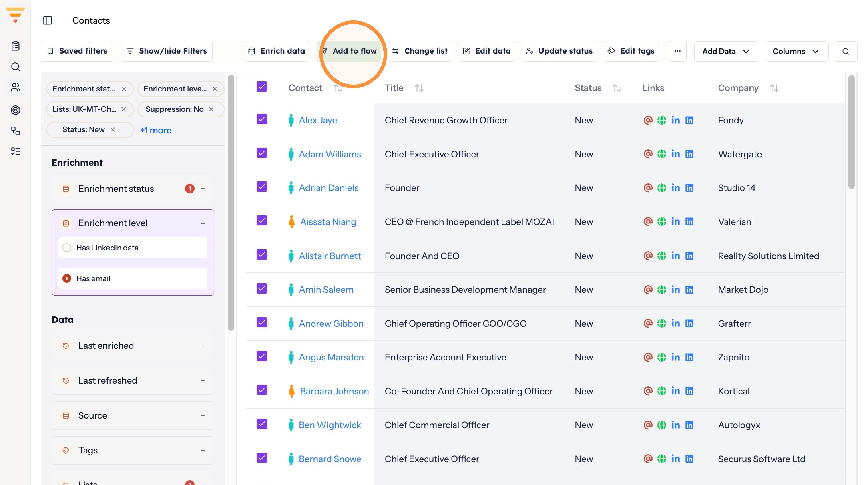
Task: Click the +1 more filters link
Action: 156,130
